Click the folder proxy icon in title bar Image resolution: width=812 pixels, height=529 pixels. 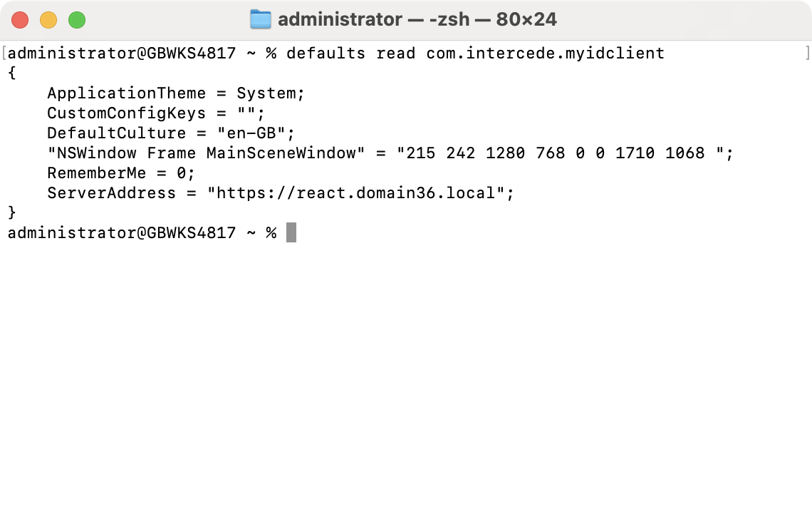tap(261, 20)
